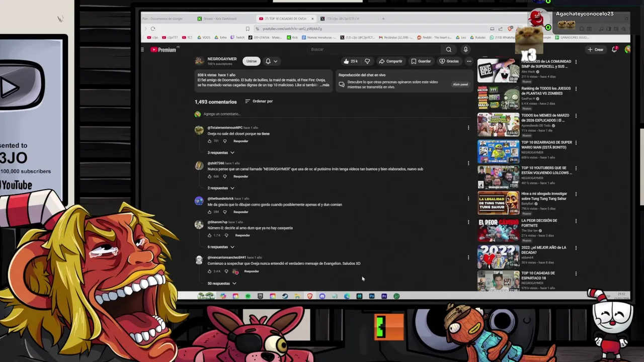Image resolution: width=644 pixels, height=362 pixels.
Task: Click the Guardar save button
Action: coord(421,61)
